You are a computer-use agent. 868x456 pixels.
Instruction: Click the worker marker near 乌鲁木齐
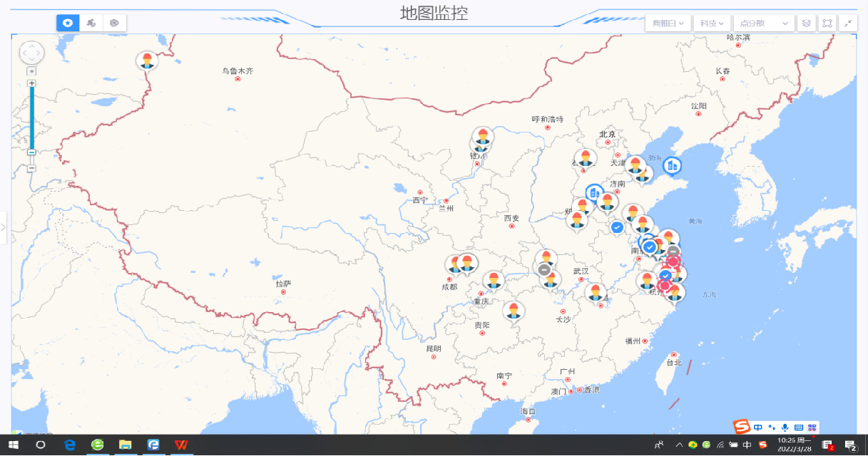coord(147,61)
